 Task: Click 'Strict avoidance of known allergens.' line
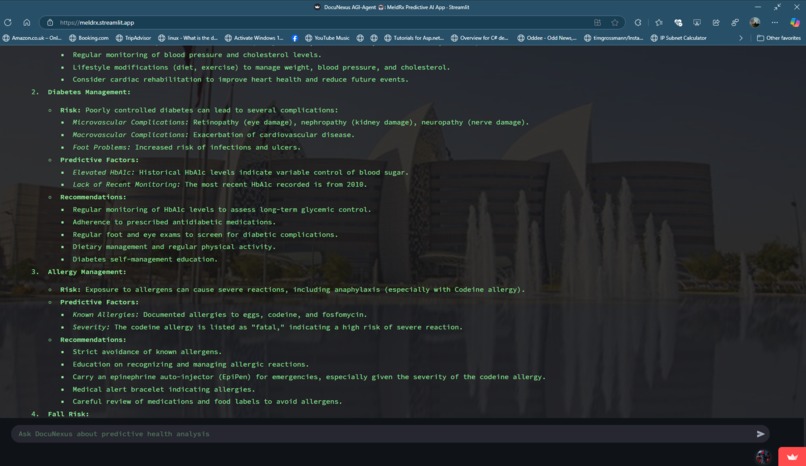point(147,352)
